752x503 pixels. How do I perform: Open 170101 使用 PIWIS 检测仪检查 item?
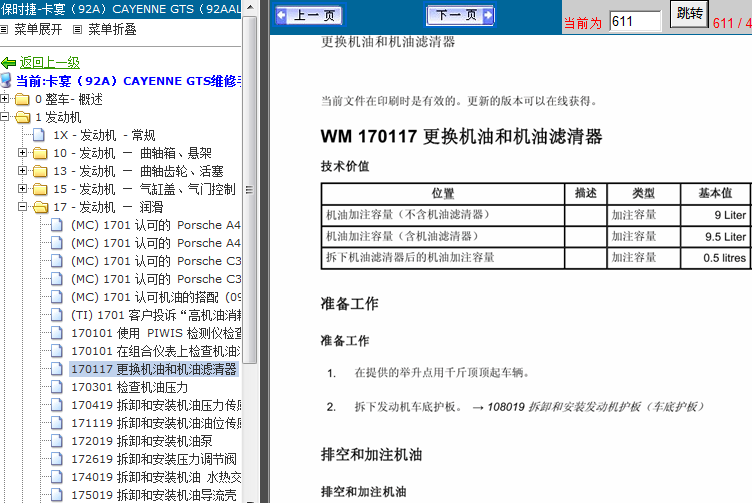pos(156,333)
